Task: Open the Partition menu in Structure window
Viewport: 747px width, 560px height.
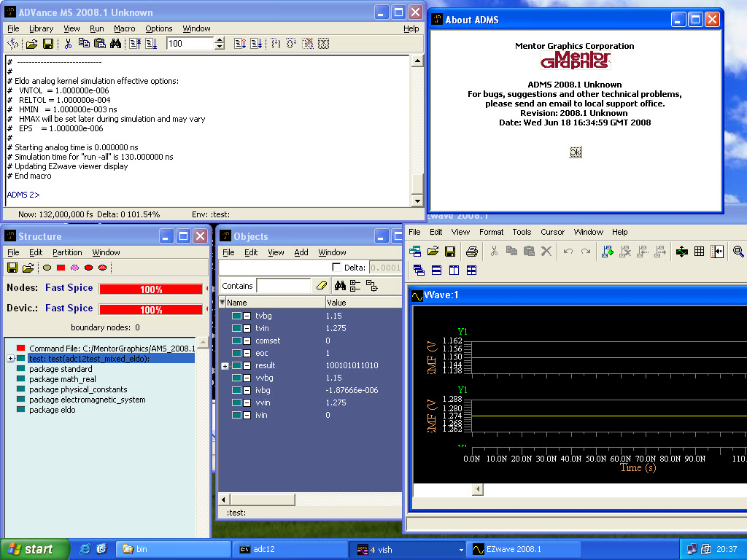Action: coord(67,252)
